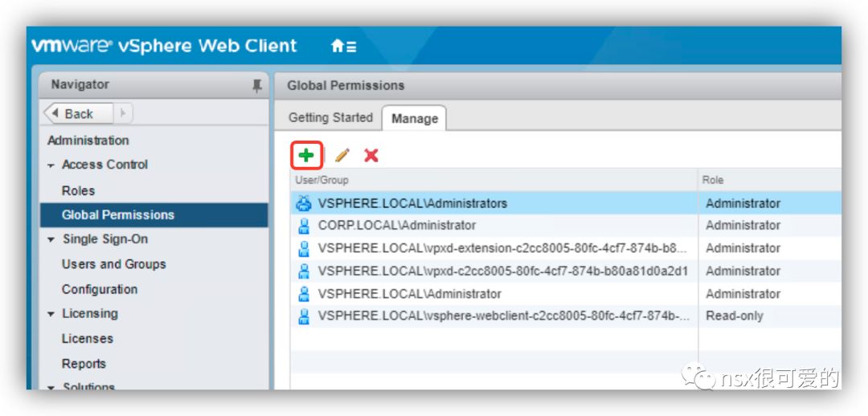Click the Access Control label
The image size is (868, 416).
(x=104, y=165)
